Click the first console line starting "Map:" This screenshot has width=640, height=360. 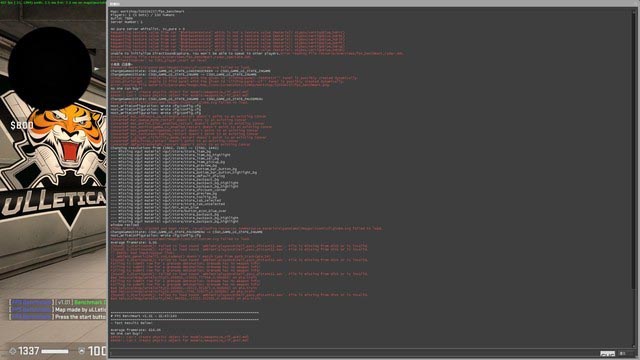point(147,11)
